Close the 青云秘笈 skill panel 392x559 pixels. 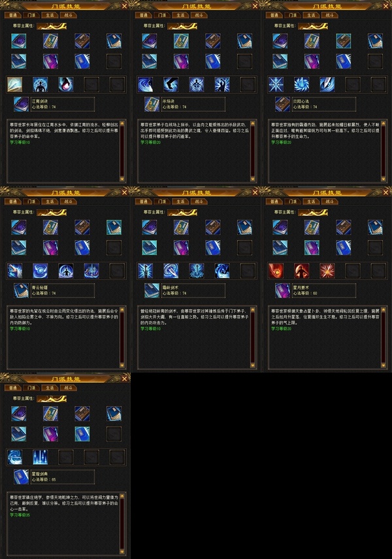[x=124, y=192]
